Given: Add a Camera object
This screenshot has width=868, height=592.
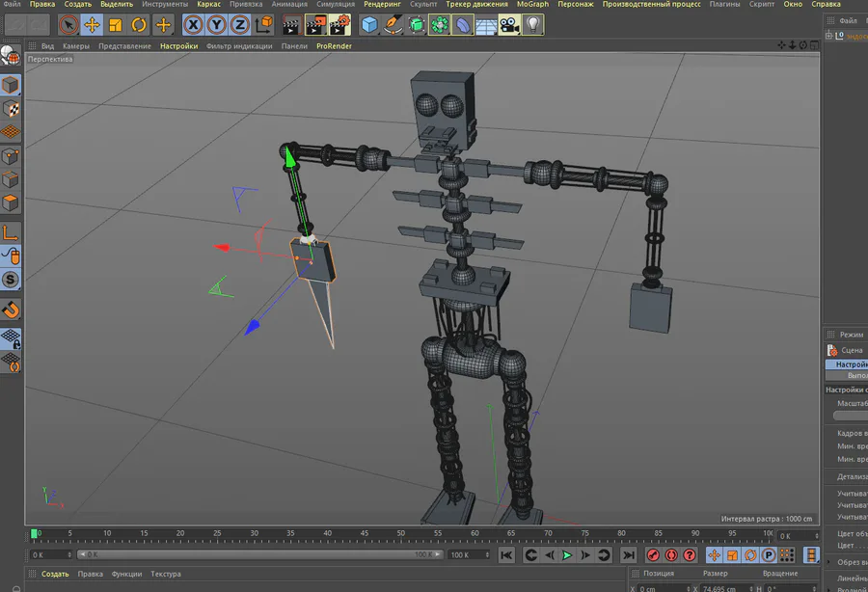Looking at the screenshot, I should (x=509, y=25).
